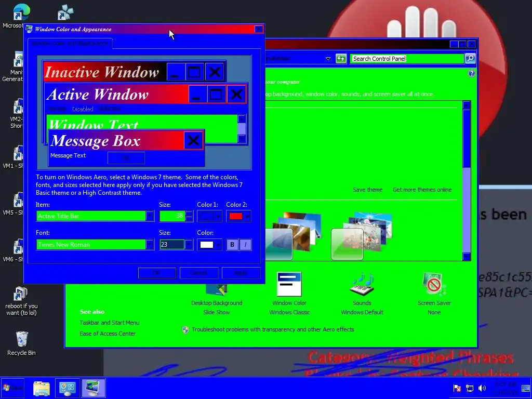This screenshot has width=532, height=399.
Task: Open the red Color 2 swatch picker
Action: tap(238, 216)
